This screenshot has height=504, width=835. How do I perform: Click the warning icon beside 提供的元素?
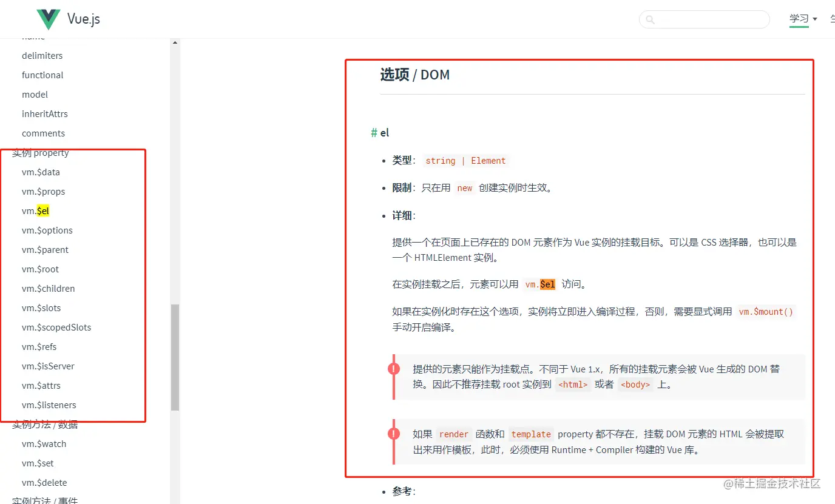point(394,369)
